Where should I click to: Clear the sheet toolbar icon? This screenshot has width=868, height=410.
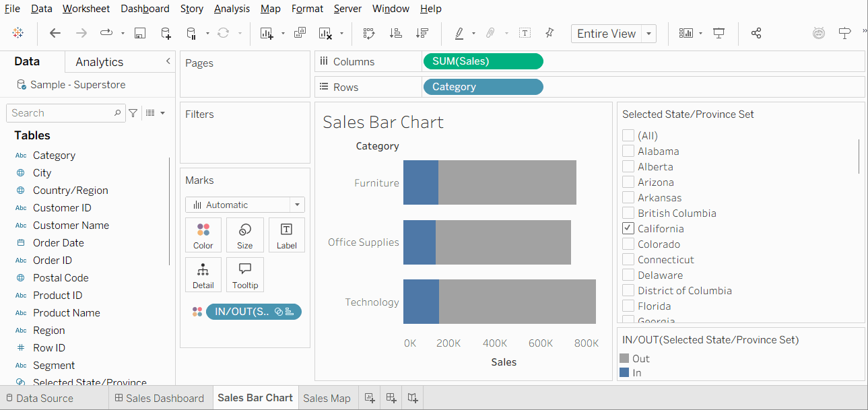(326, 33)
